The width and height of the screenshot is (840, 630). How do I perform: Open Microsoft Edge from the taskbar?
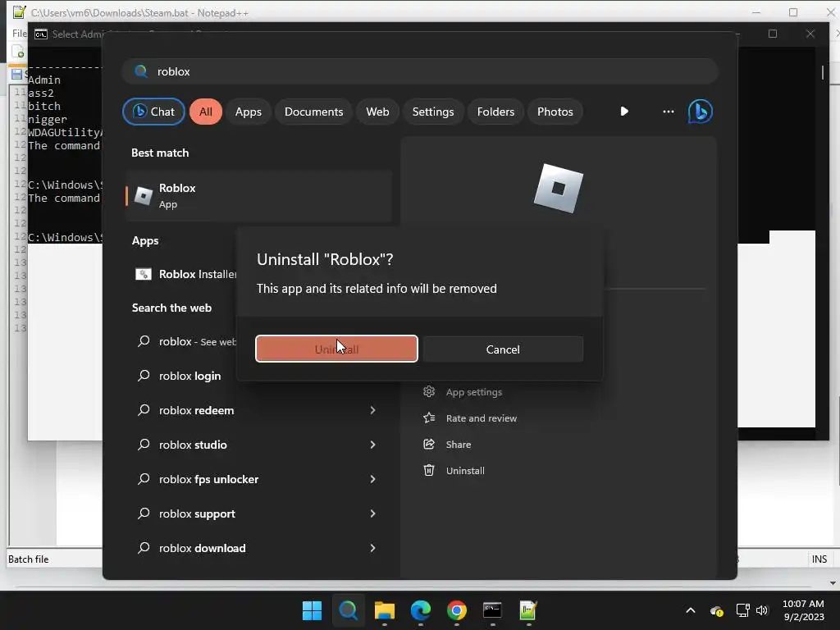pos(421,610)
